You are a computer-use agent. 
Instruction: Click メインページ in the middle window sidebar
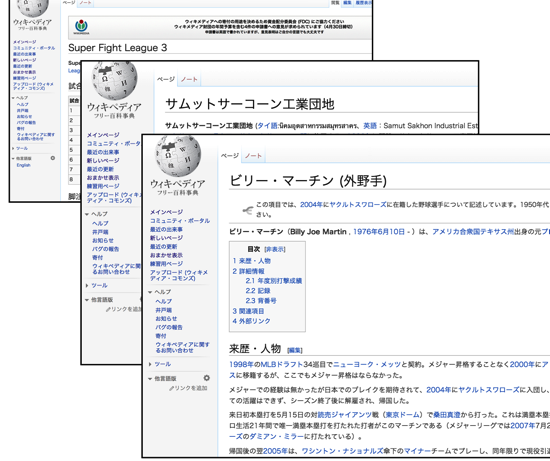tap(103, 135)
